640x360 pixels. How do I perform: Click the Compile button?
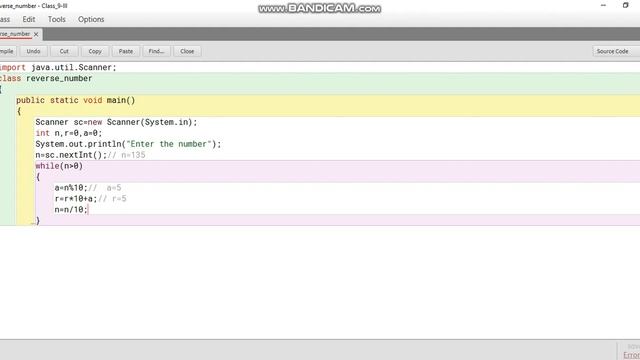[7, 51]
